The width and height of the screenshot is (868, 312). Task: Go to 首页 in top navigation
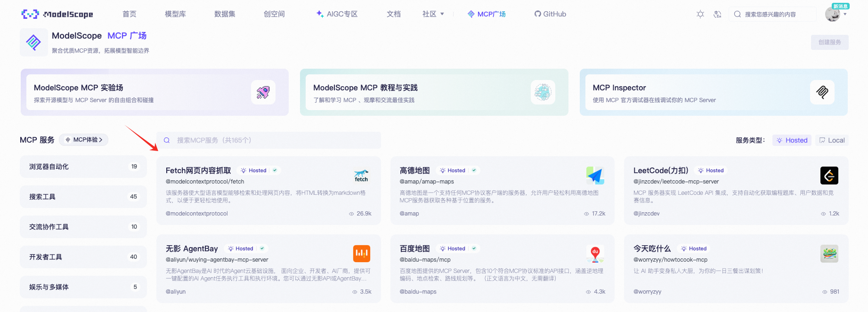point(130,14)
